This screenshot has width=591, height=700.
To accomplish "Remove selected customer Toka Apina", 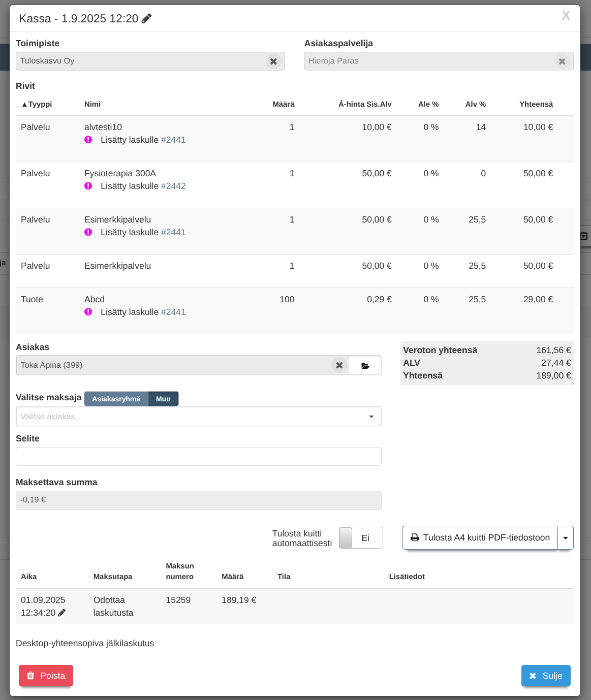I will [339, 365].
